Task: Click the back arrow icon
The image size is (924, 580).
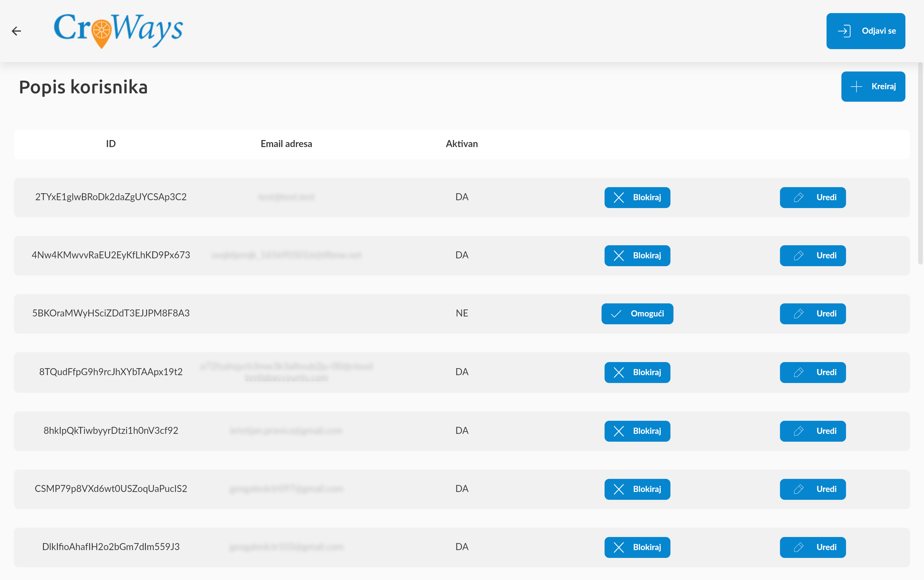Action: click(x=16, y=31)
